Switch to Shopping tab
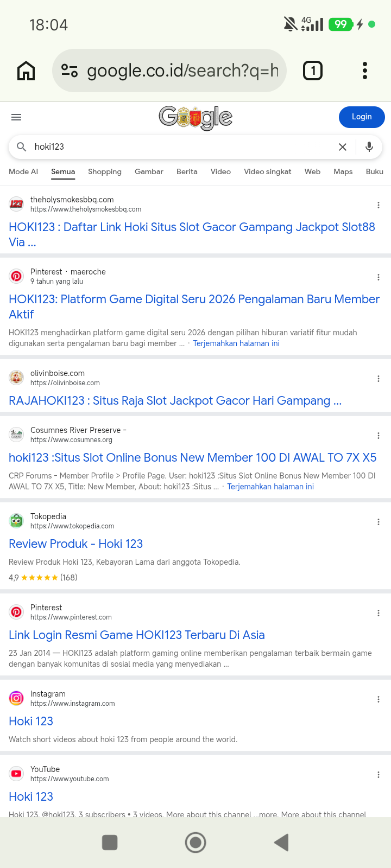 [105, 171]
